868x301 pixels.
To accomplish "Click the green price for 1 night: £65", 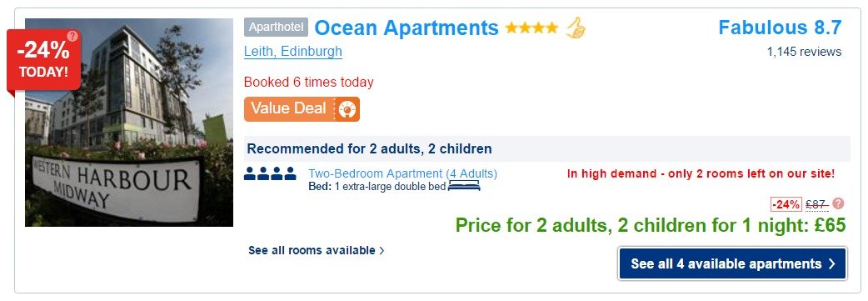I will (651, 226).
